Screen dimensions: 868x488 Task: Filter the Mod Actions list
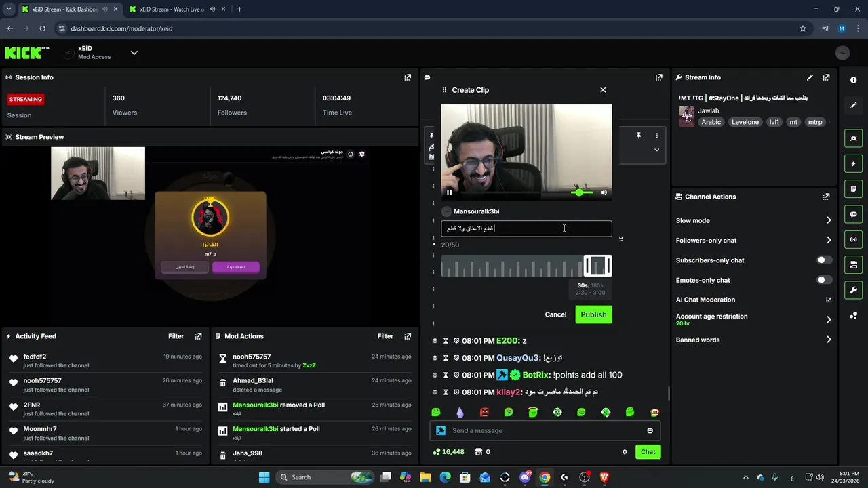tap(385, 336)
